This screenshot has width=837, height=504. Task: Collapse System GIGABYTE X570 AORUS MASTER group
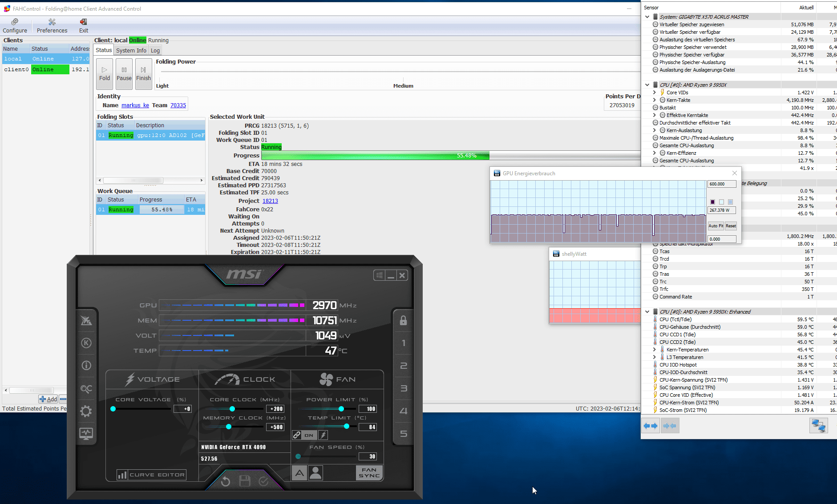click(x=647, y=17)
